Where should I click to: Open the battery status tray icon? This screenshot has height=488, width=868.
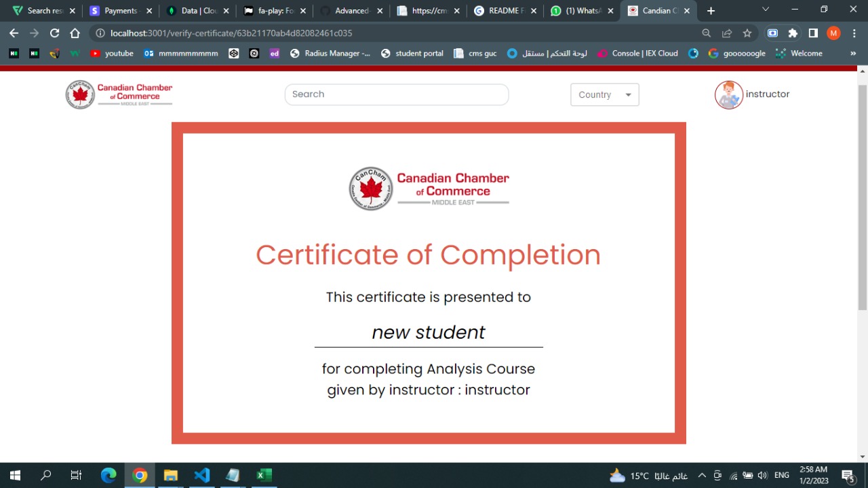point(747,476)
